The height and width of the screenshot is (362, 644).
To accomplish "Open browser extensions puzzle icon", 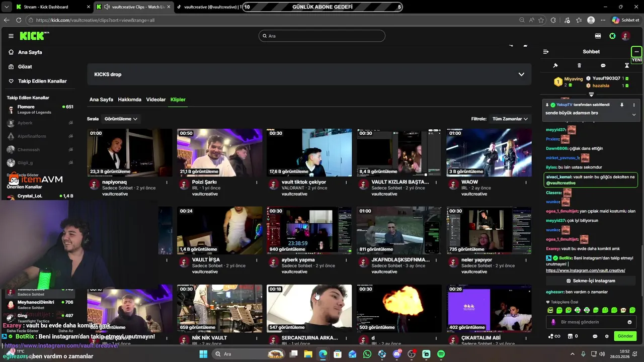I will 553,20.
